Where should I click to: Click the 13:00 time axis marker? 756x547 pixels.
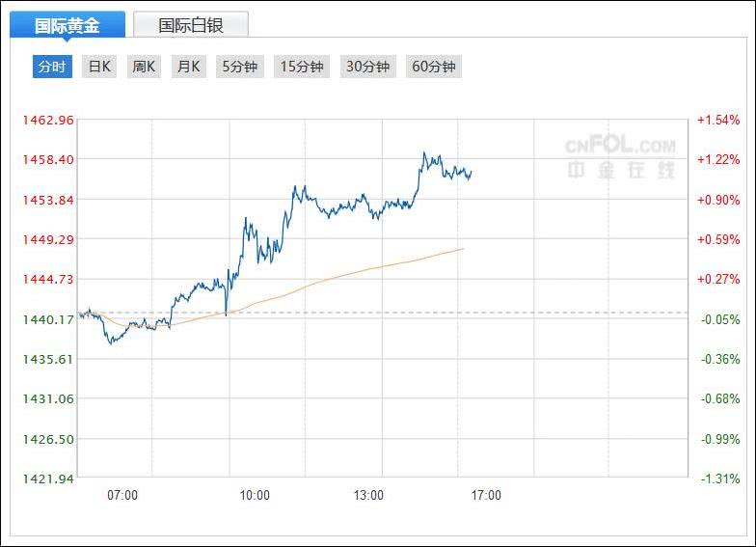[368, 496]
